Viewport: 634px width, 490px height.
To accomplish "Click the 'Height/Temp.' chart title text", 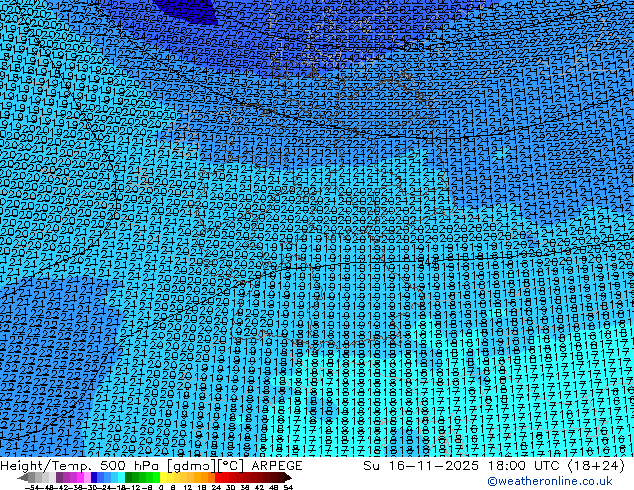I will [x=46, y=466].
